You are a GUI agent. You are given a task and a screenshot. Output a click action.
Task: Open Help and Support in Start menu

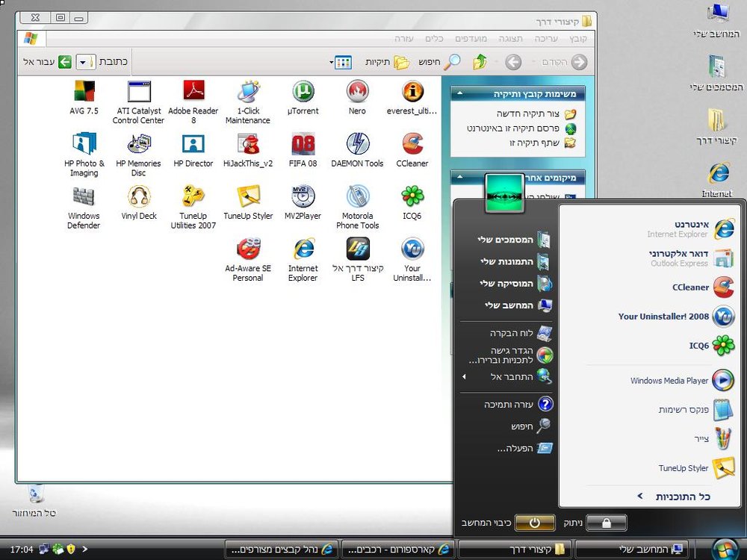(x=518, y=404)
